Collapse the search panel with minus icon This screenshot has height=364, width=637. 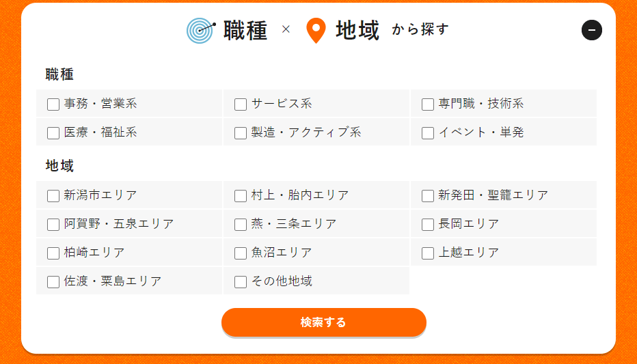591,30
